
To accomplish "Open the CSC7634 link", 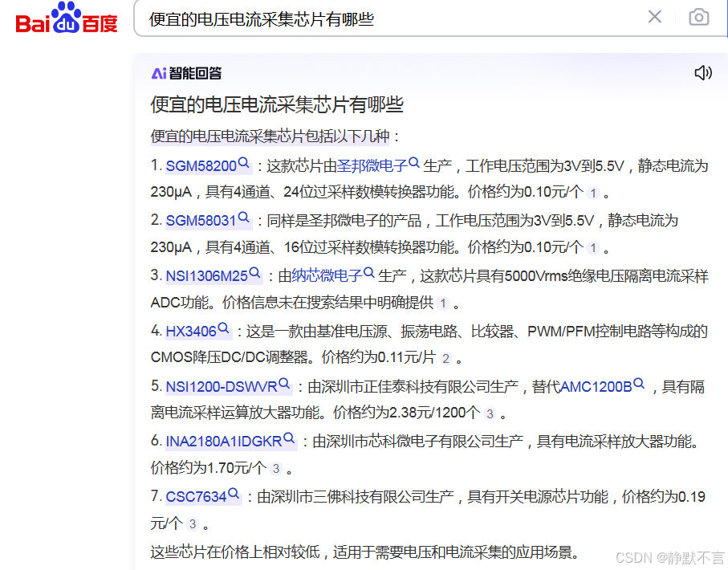I will coord(196,497).
